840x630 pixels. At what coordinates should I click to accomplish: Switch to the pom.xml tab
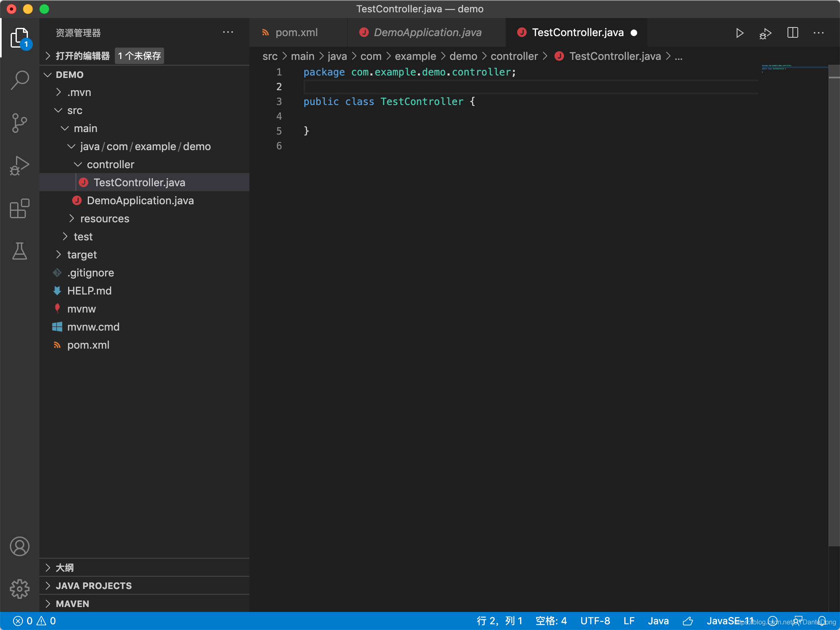[298, 32]
